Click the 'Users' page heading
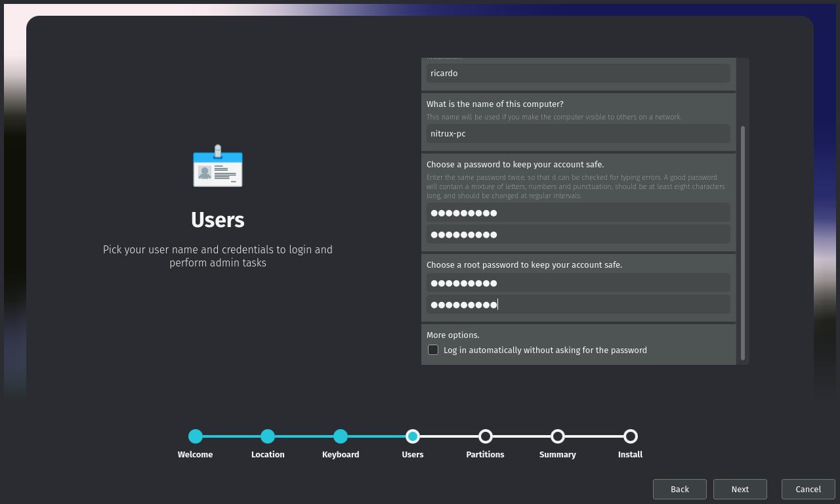The image size is (840, 504). [x=218, y=220]
